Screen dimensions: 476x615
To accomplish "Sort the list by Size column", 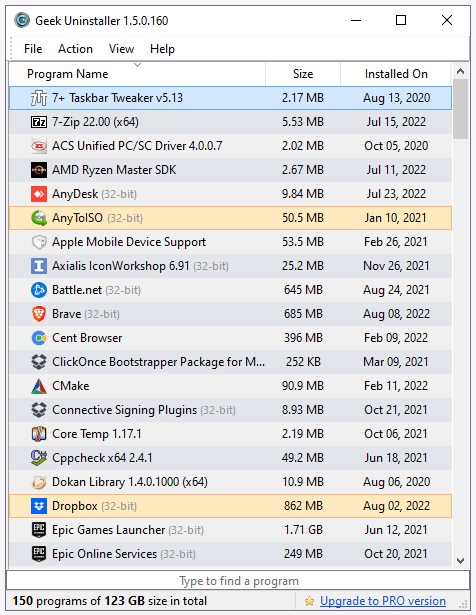I will 303,74.
